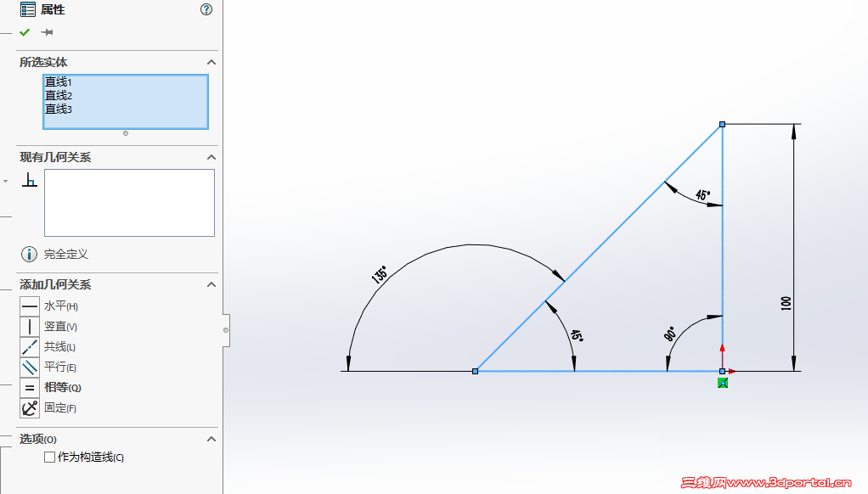The image size is (868, 494).
Task: Click the 属性 properties panel icon
Action: [x=28, y=9]
